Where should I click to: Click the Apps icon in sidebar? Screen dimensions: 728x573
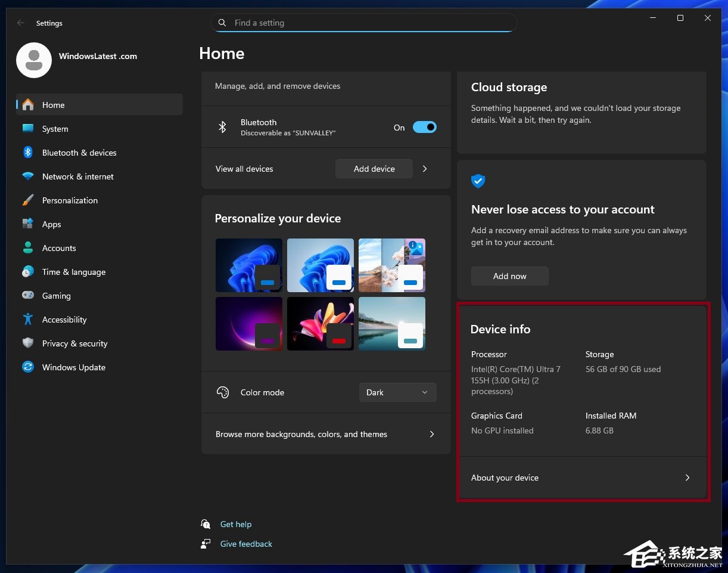[28, 224]
